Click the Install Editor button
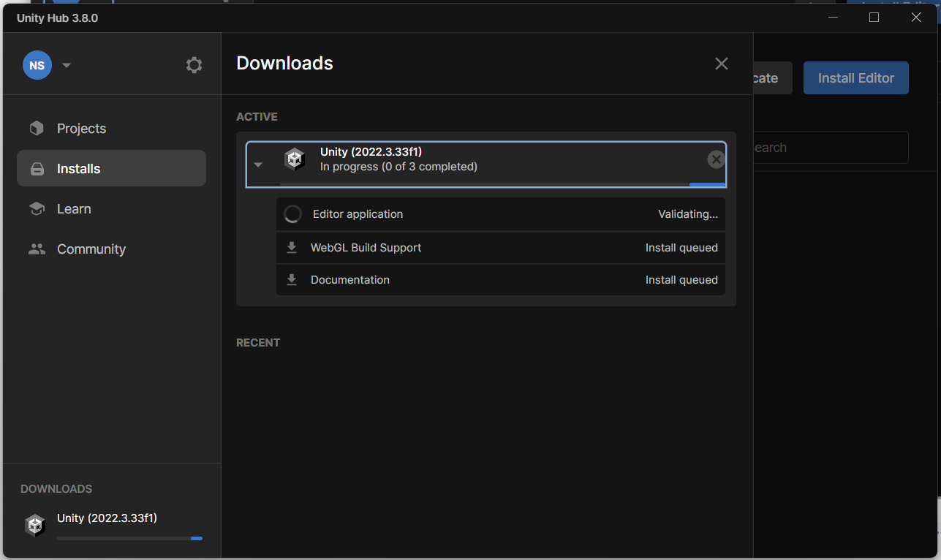 (856, 77)
